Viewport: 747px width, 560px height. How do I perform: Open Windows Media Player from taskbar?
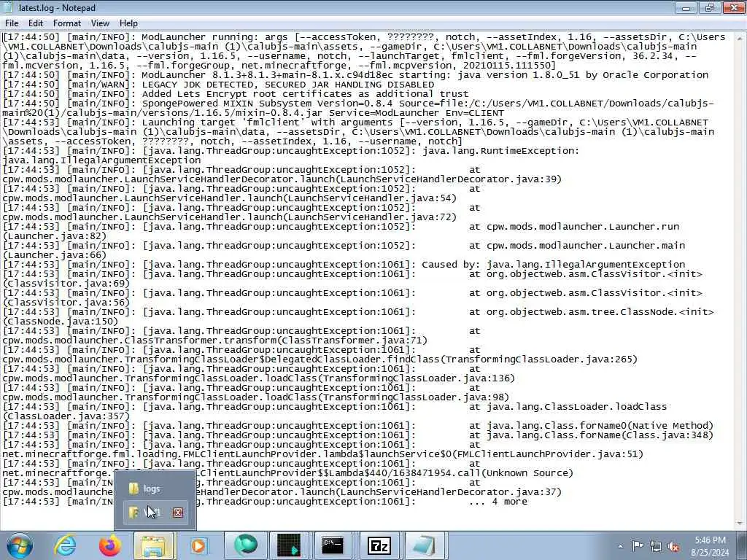click(198, 545)
